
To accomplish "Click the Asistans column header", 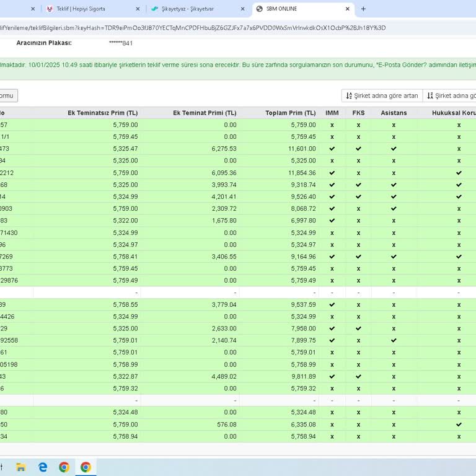I will tap(394, 113).
